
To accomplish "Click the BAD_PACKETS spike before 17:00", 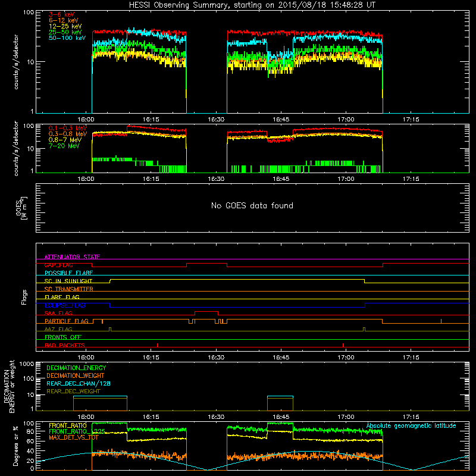I will point(343,345).
